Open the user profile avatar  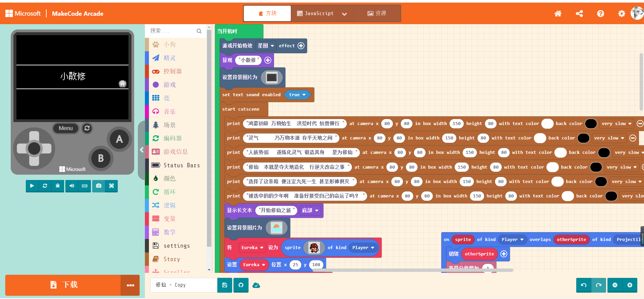coord(637,13)
